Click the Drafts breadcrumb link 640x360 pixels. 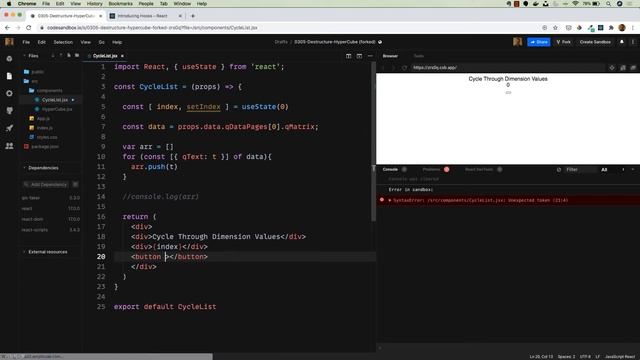tap(281, 42)
